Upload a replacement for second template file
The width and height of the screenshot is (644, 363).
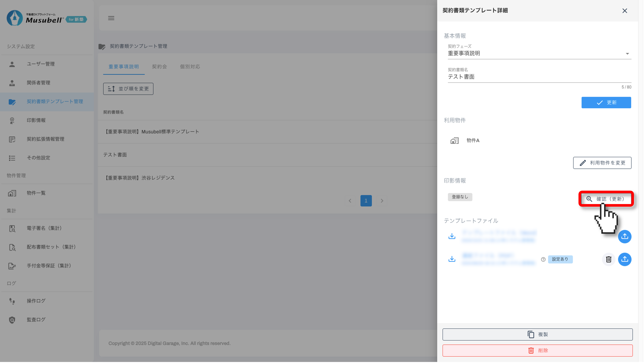(624, 259)
